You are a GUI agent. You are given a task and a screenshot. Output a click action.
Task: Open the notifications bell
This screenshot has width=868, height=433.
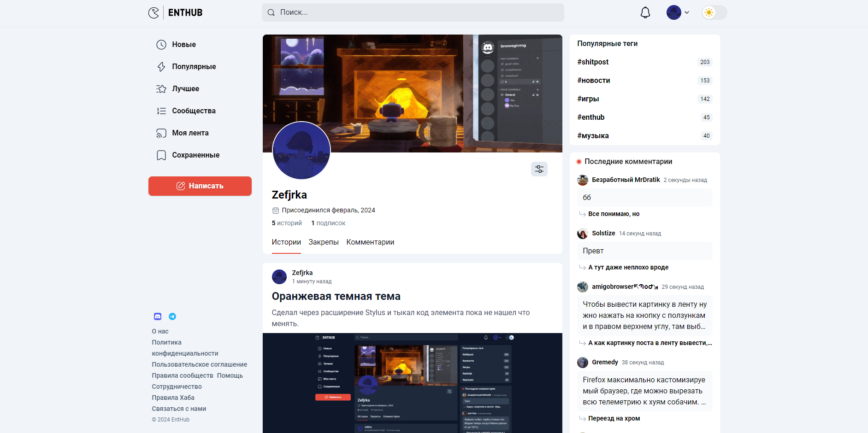[x=645, y=12]
